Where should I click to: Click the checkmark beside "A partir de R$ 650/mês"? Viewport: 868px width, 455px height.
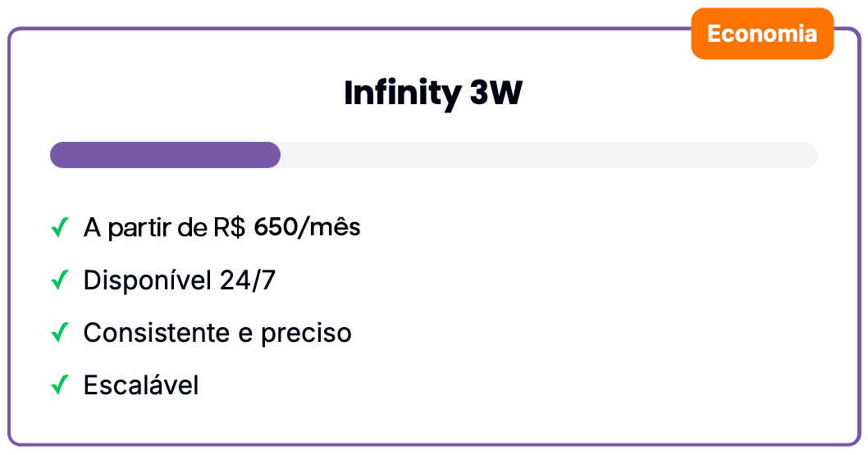pyautogui.click(x=59, y=228)
